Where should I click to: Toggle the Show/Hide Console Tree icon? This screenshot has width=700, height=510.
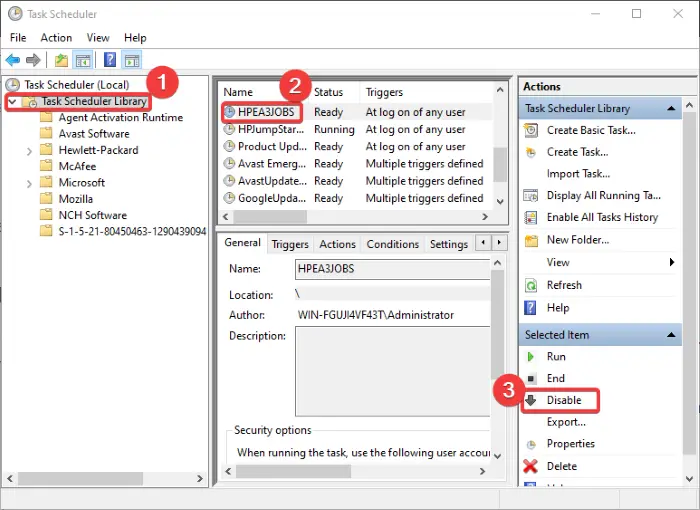point(83,60)
